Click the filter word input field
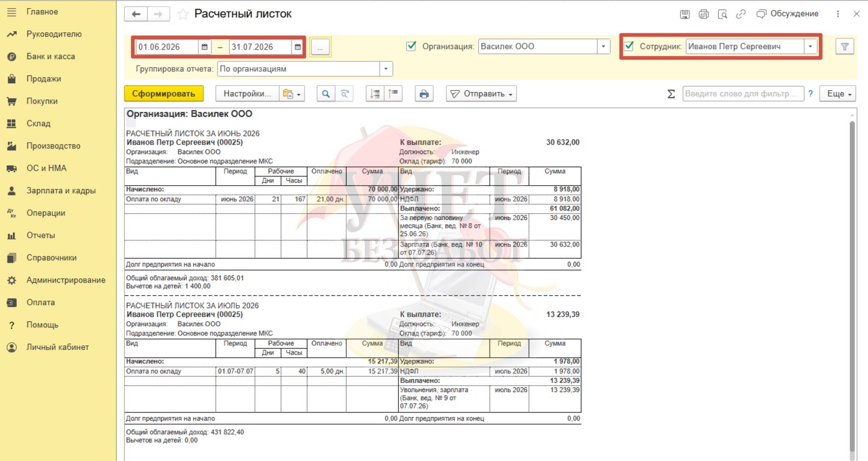 click(743, 94)
